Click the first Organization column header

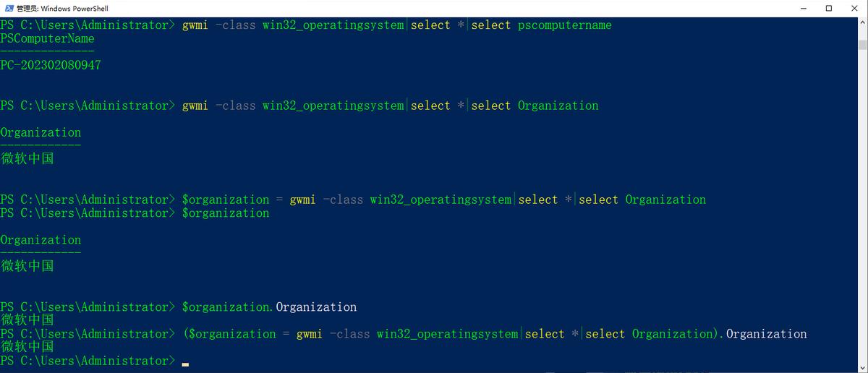pos(41,132)
